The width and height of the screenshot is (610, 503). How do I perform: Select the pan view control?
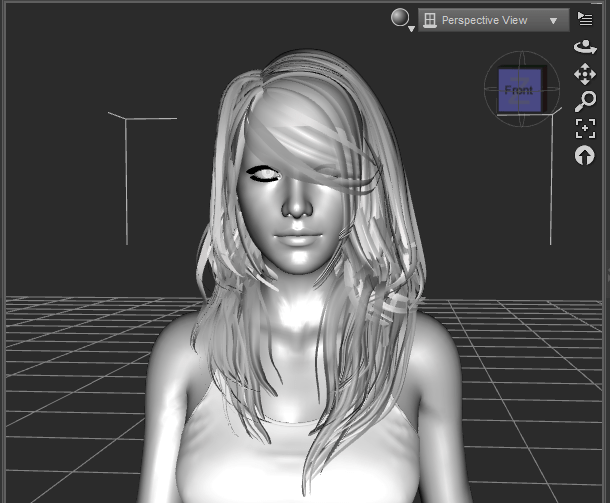tap(585, 74)
